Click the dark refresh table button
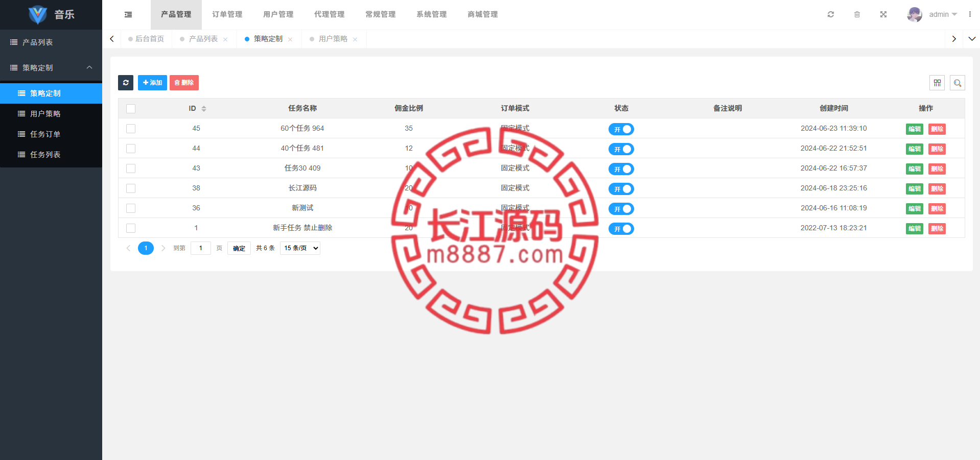The height and width of the screenshot is (460, 980). [126, 83]
